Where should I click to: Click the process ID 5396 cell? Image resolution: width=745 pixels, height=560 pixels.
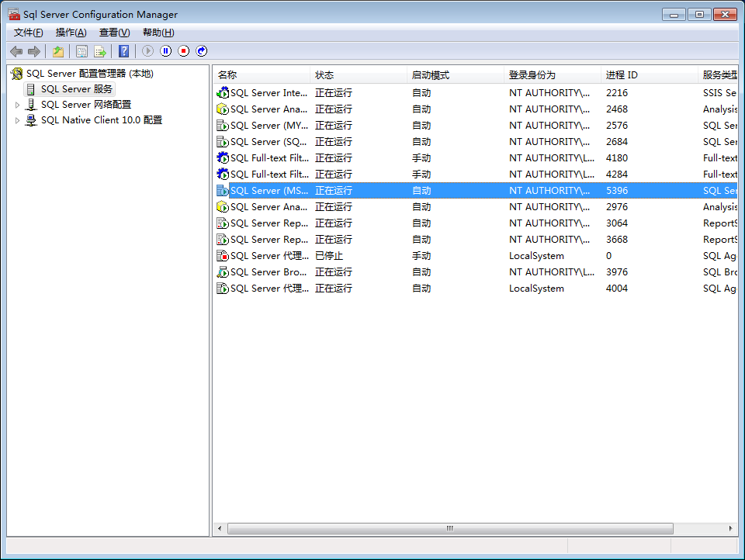pyautogui.click(x=617, y=191)
